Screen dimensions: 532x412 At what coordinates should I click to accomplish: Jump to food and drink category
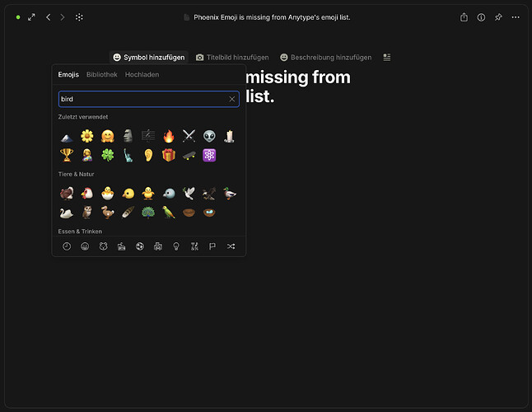[121, 246]
